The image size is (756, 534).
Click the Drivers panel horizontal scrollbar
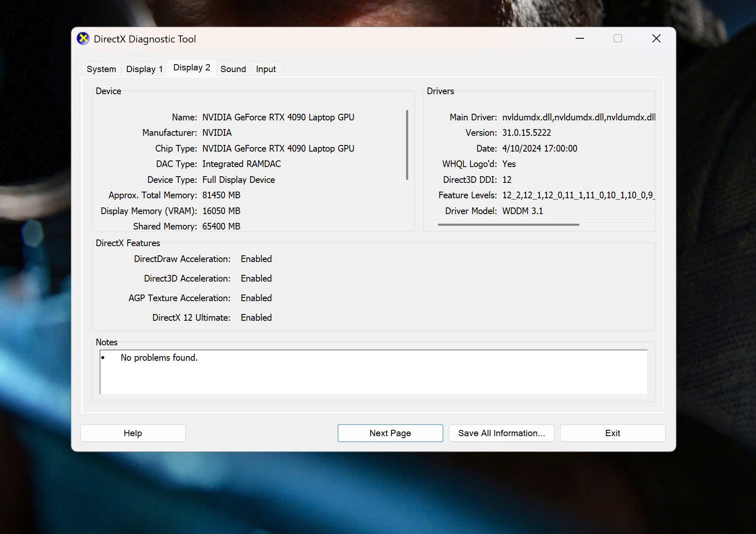point(508,225)
